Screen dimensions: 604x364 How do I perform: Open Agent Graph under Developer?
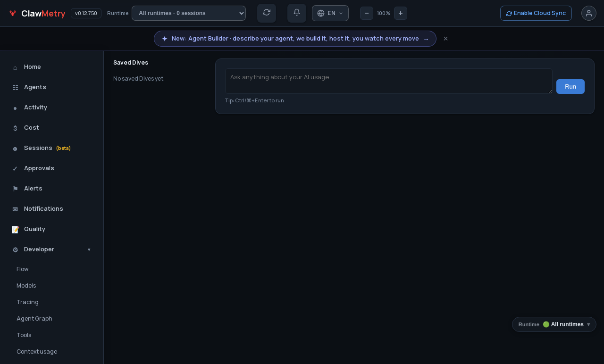pos(34,319)
